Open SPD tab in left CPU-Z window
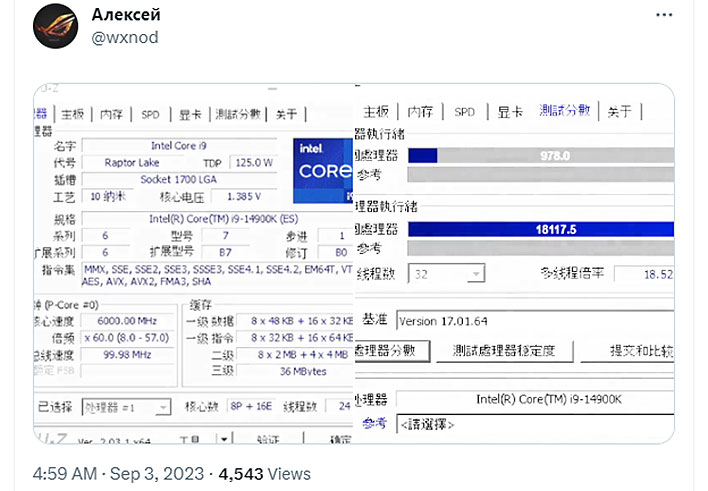 tap(150, 114)
